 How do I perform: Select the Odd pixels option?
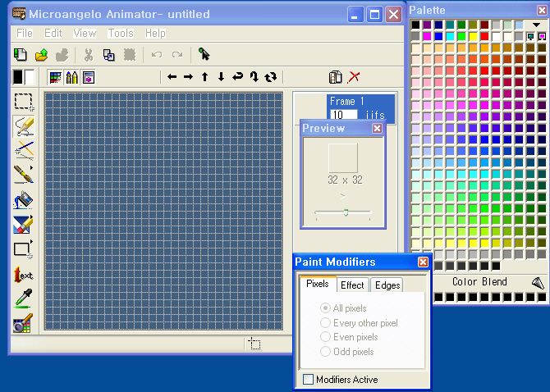[325, 351]
